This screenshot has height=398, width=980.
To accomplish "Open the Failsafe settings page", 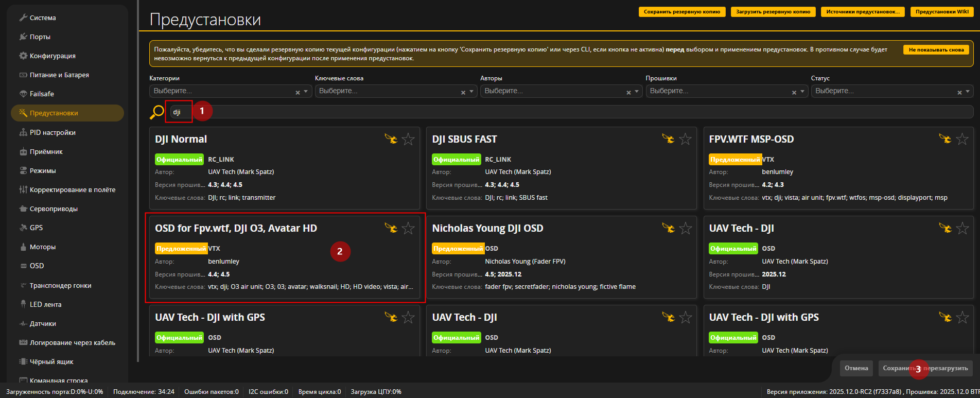I will pyautogui.click(x=42, y=94).
